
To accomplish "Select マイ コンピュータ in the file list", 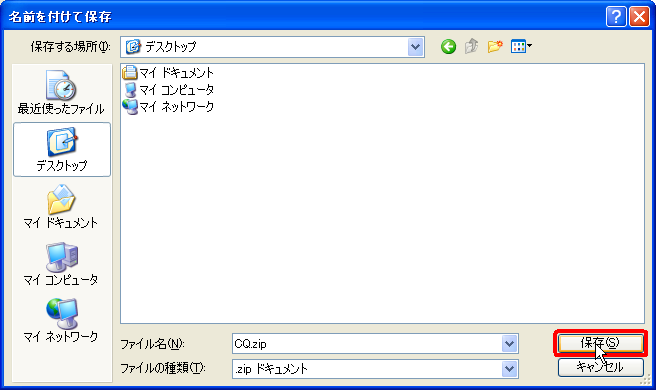I will tap(168, 90).
